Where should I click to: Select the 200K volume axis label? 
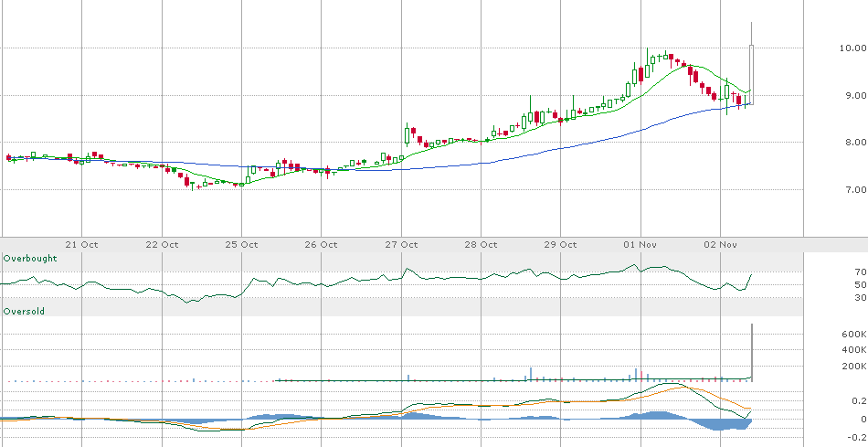[853, 366]
